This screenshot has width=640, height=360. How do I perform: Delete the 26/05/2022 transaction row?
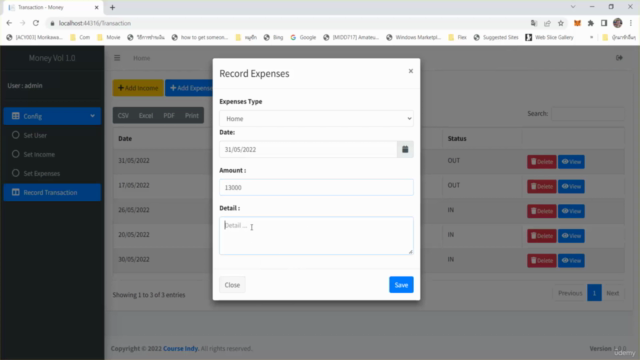542,211
